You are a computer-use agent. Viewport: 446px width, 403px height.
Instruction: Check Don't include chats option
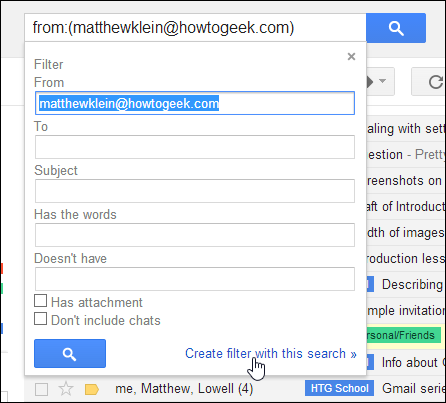coord(41,319)
